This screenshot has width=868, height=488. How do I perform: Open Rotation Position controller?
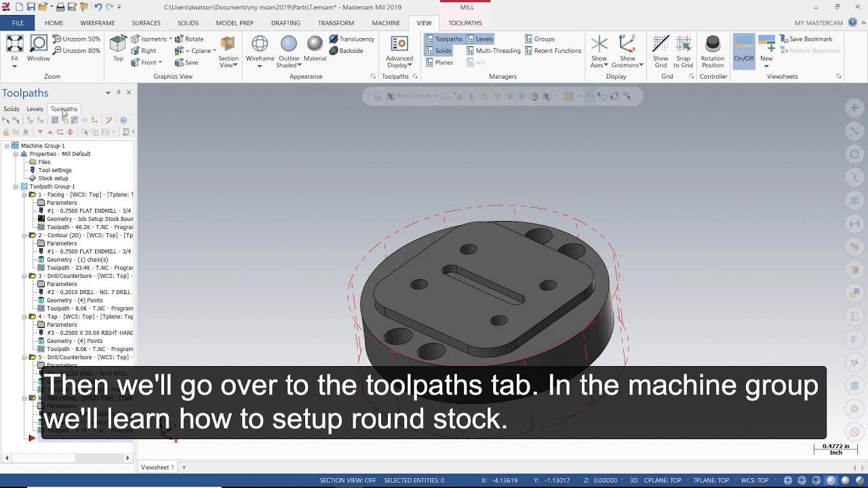[713, 52]
